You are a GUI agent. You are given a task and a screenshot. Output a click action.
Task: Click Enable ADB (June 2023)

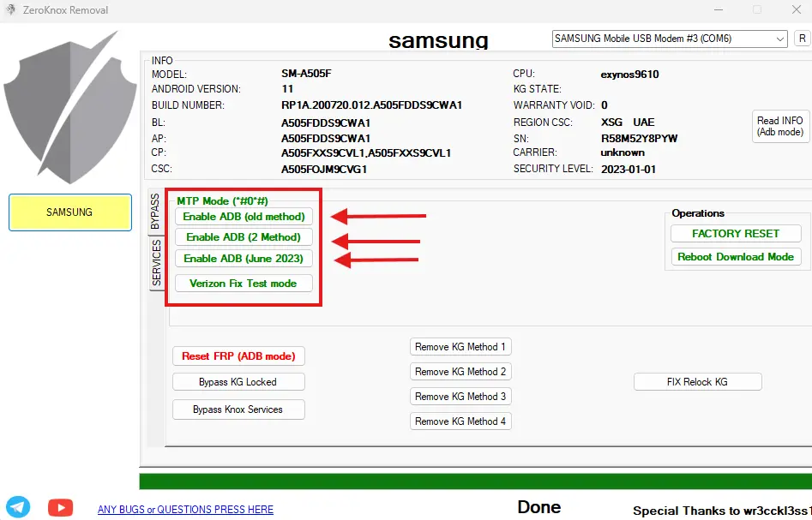(244, 258)
